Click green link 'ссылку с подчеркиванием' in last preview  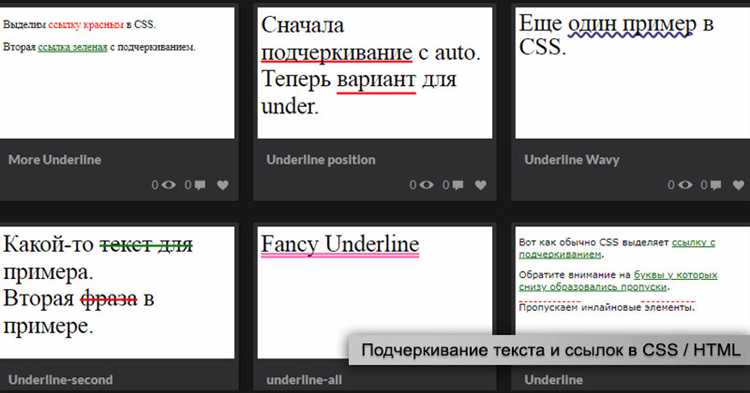click(617, 248)
